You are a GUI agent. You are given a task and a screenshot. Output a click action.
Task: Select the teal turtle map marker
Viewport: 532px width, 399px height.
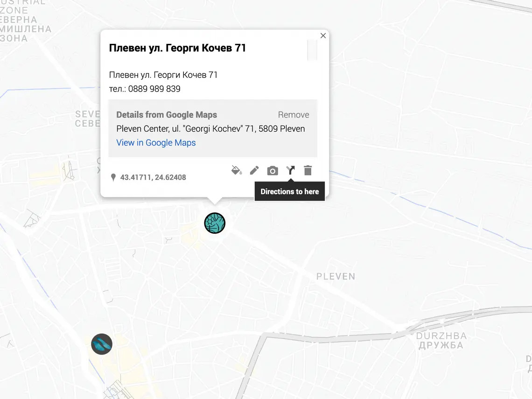(x=215, y=223)
